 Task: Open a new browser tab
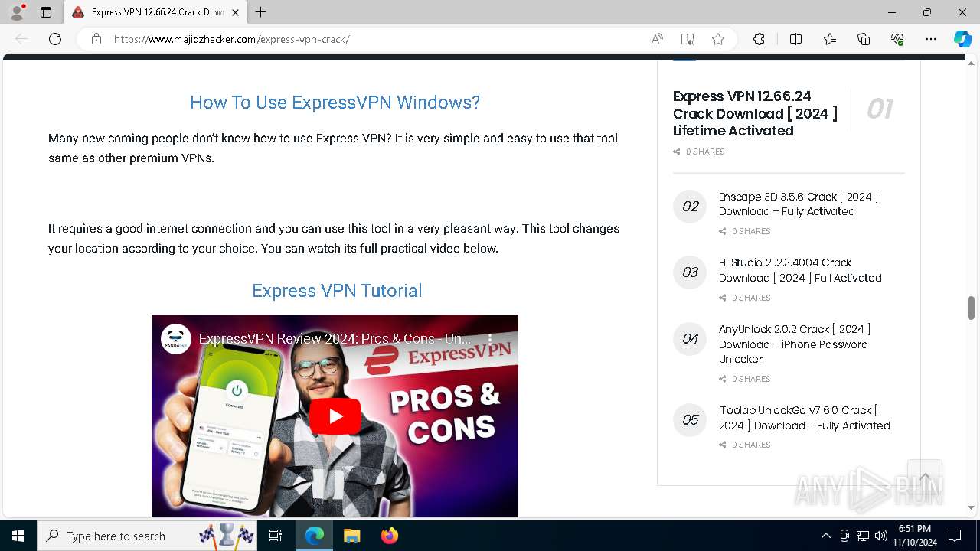pos(261,12)
